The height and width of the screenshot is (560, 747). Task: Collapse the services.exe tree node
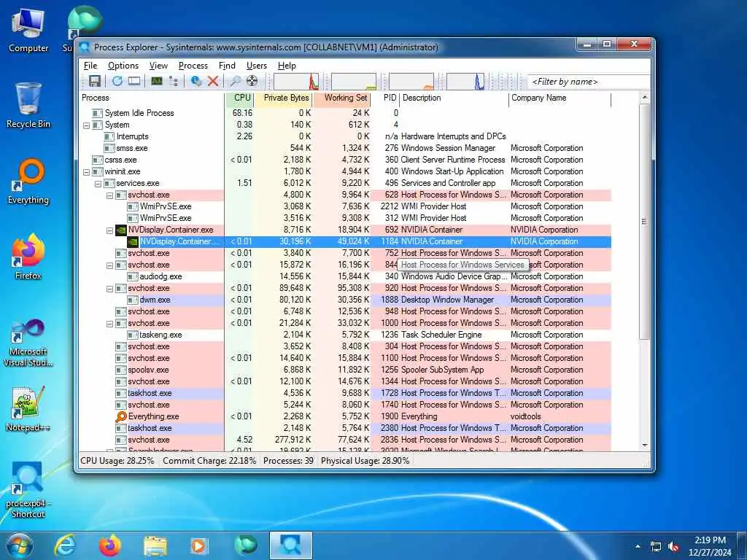pyautogui.click(x=98, y=184)
